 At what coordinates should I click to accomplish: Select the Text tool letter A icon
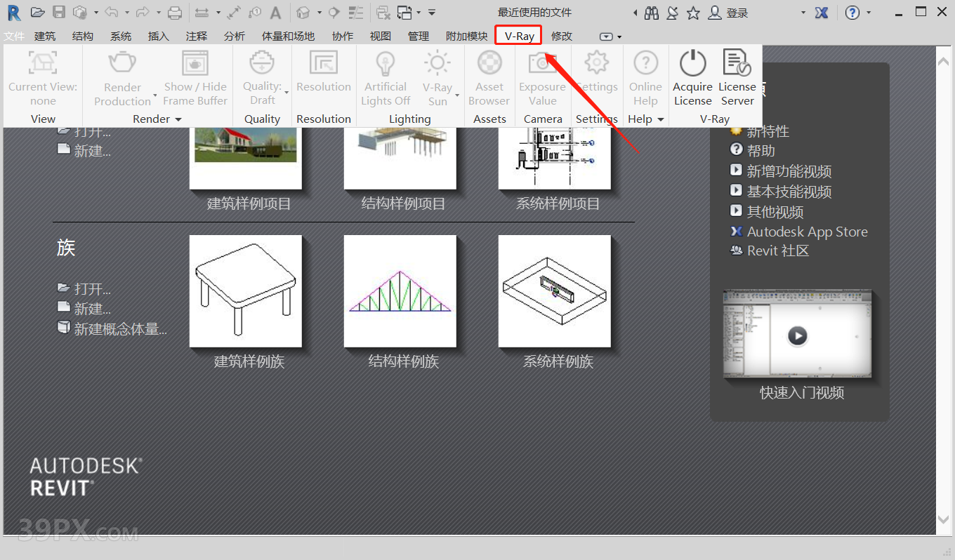pos(276,13)
